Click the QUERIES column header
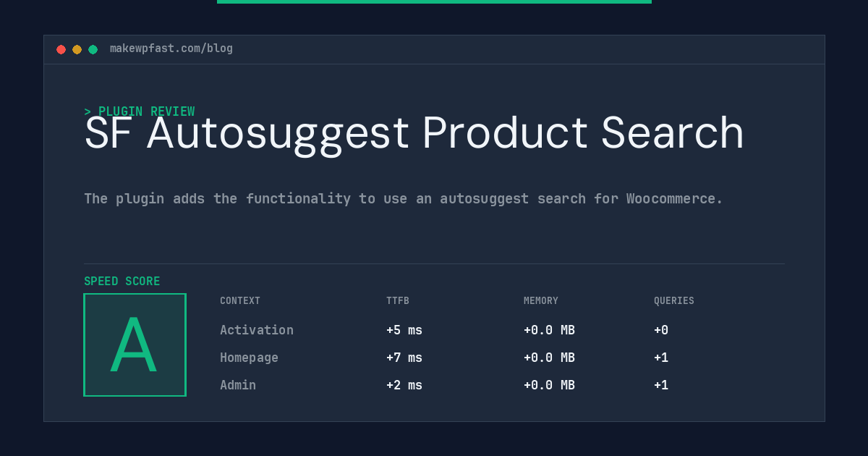 tap(674, 301)
